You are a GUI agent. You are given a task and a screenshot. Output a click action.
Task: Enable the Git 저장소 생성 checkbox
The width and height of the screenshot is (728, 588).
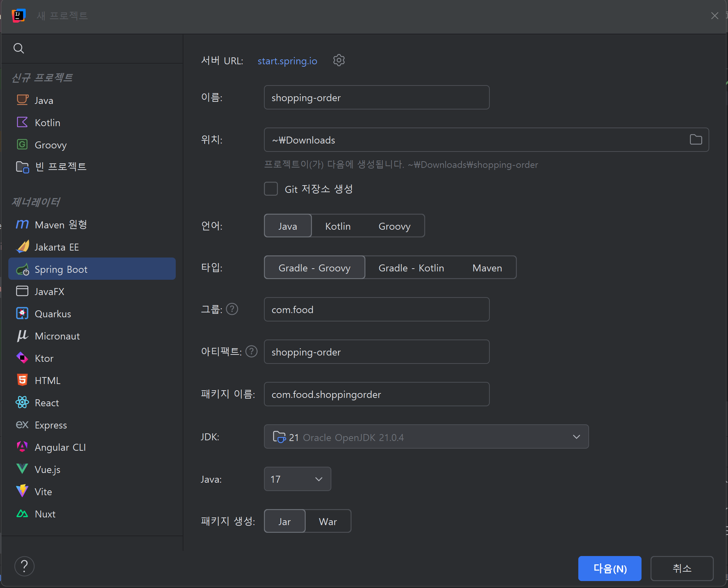tap(271, 189)
